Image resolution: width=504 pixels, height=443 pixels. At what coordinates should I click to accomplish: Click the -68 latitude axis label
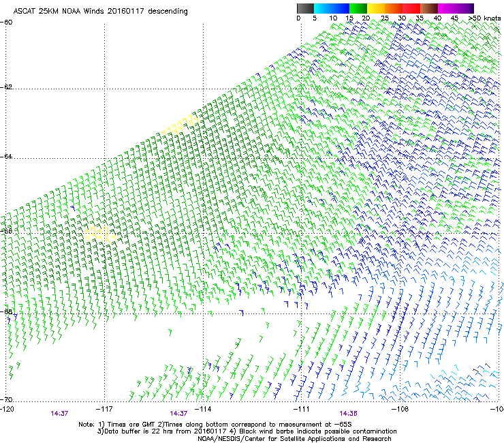(x=6, y=311)
